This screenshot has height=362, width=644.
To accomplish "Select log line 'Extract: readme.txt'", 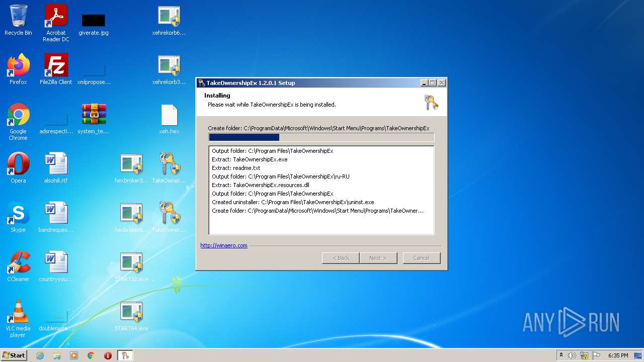I will point(236,168).
